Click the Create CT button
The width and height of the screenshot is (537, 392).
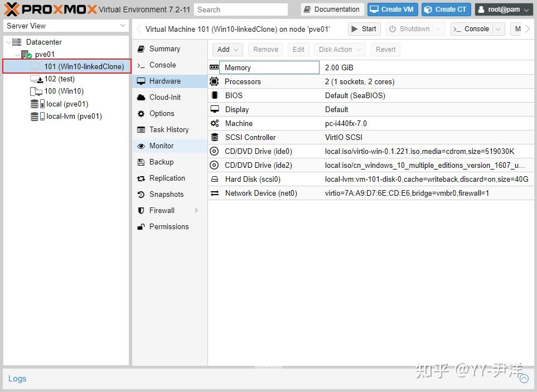(x=446, y=9)
